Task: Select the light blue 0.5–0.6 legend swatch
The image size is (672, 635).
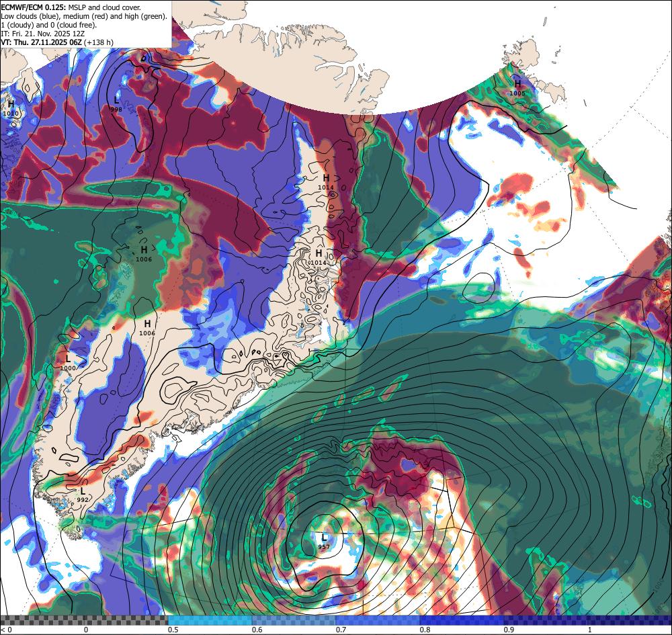Action: [210, 620]
